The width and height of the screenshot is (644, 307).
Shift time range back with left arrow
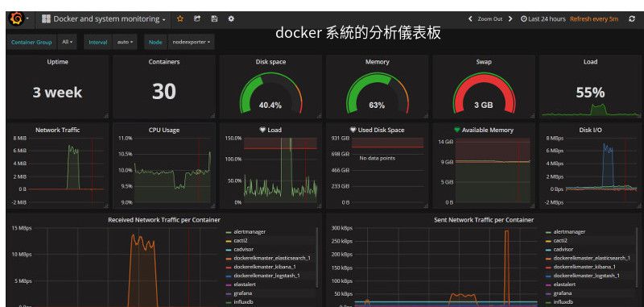[470, 19]
